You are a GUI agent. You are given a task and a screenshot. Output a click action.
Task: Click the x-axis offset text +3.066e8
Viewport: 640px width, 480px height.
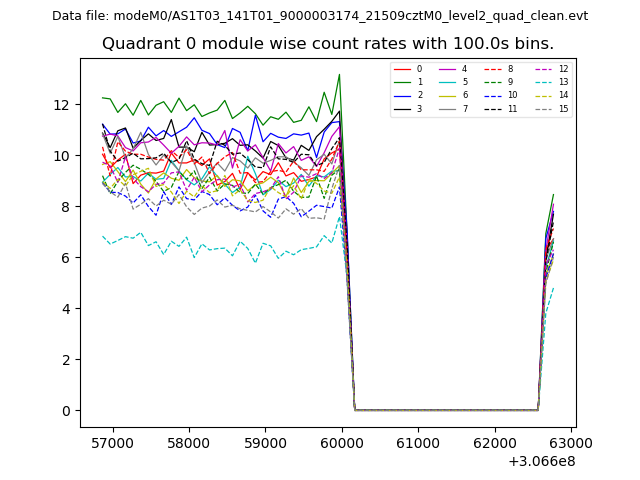pyautogui.click(x=542, y=461)
